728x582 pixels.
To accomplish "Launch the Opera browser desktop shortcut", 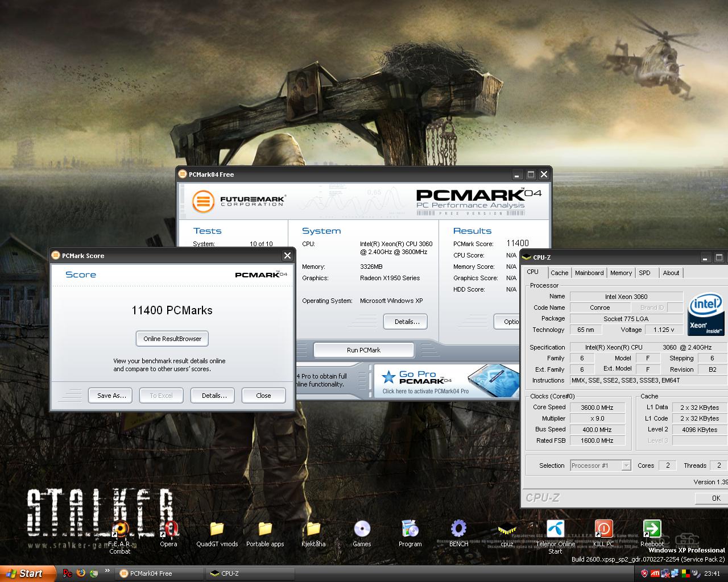I will point(168,533).
